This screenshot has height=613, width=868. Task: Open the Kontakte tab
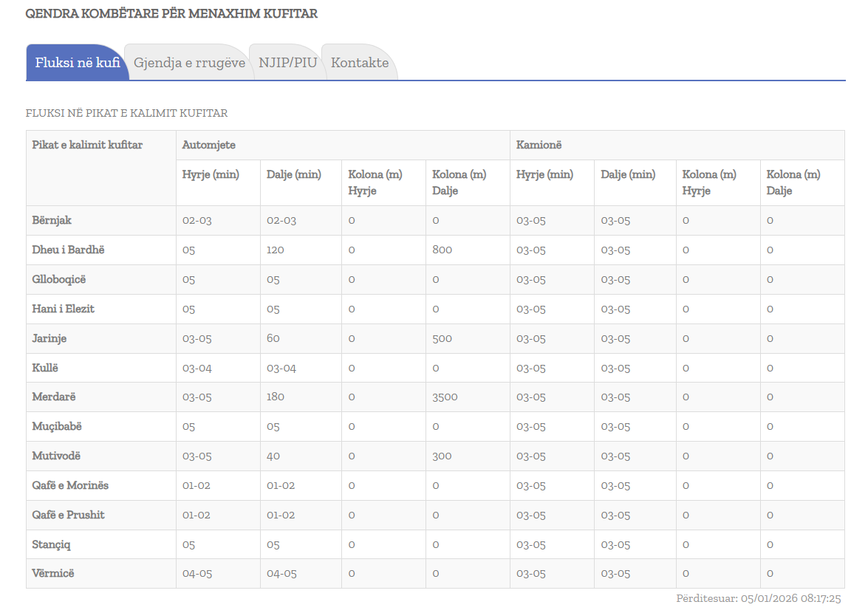pos(360,63)
